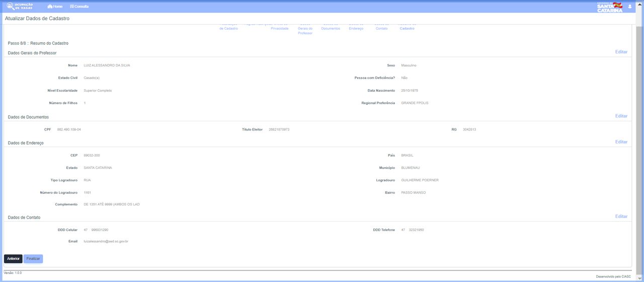644x282 pixels.
Task: Open the user profile icon
Action: click(x=630, y=7)
